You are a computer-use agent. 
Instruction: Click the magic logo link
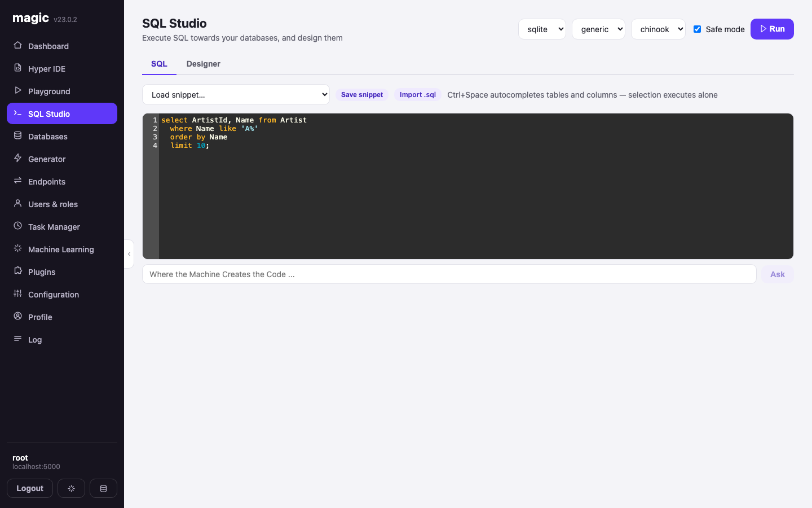coord(31,18)
